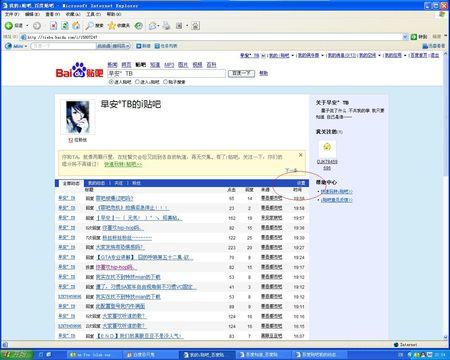Select the second radio option under search box

point(137,82)
